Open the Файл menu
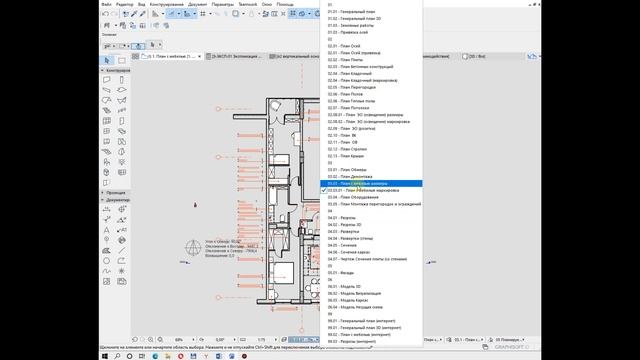640x360 pixels. point(106,4)
